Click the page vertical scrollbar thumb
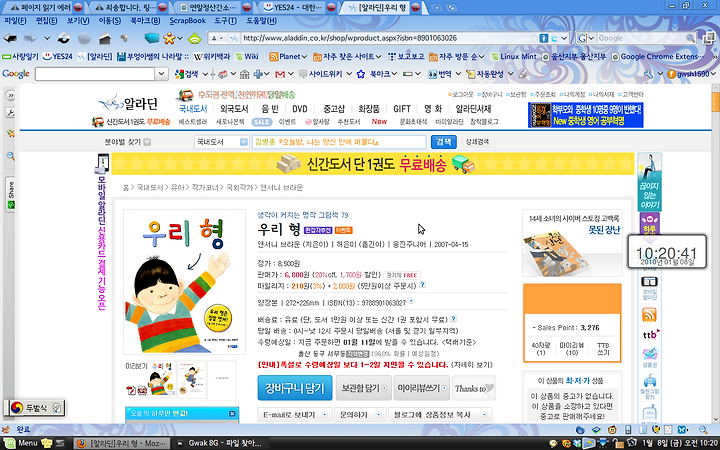720x450 pixels. 715,101
